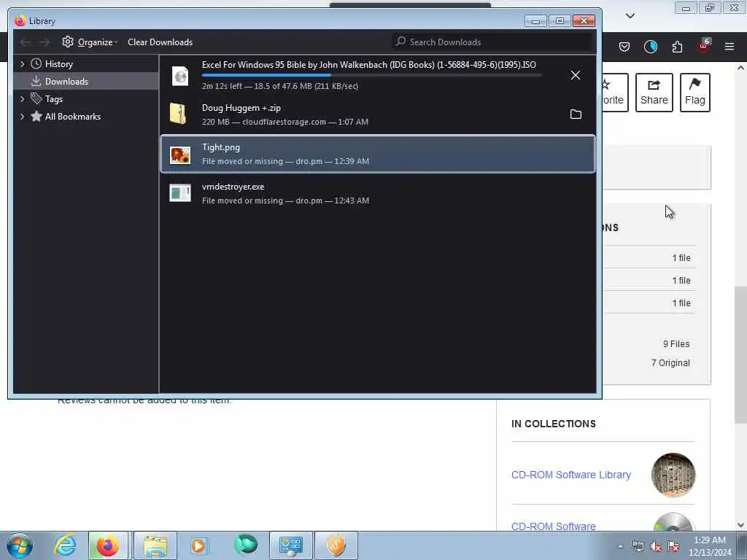Screen dimensions: 747x560
Task: Click the Library forward arrow
Action: tap(44, 42)
